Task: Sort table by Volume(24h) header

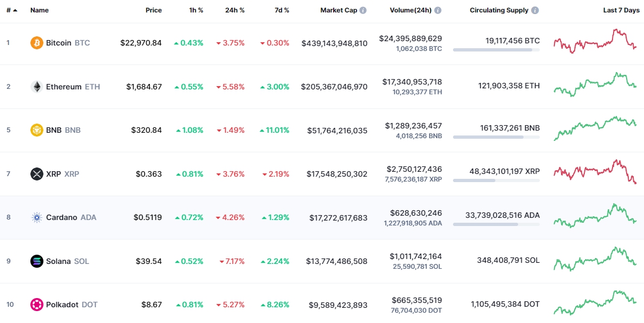Action: point(411,10)
